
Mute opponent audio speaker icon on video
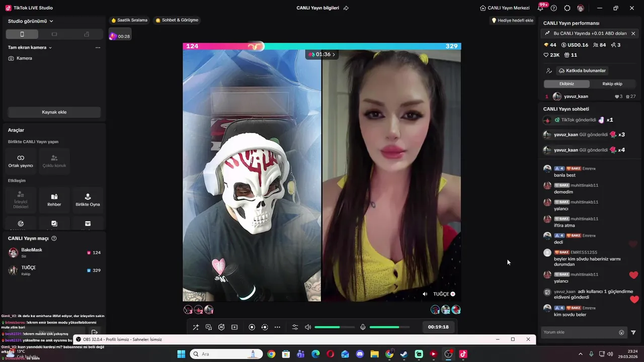tap(425, 294)
